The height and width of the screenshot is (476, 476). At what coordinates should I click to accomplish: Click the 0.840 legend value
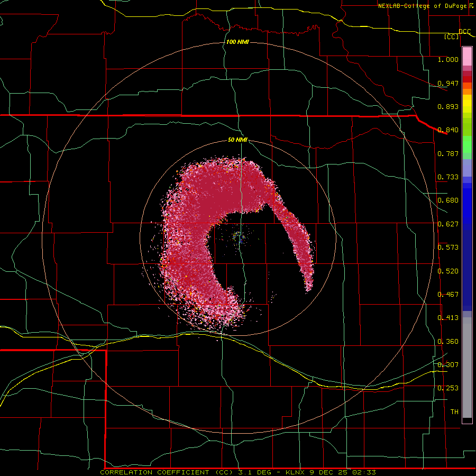pyautogui.click(x=448, y=130)
